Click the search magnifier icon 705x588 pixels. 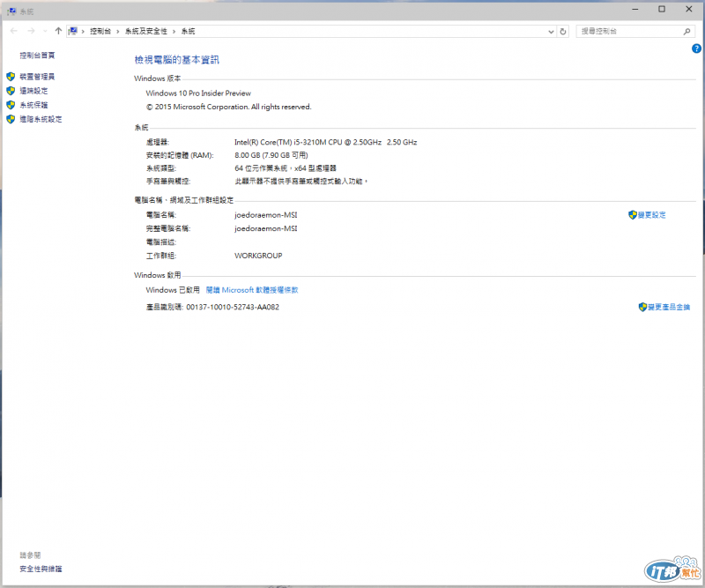(686, 32)
